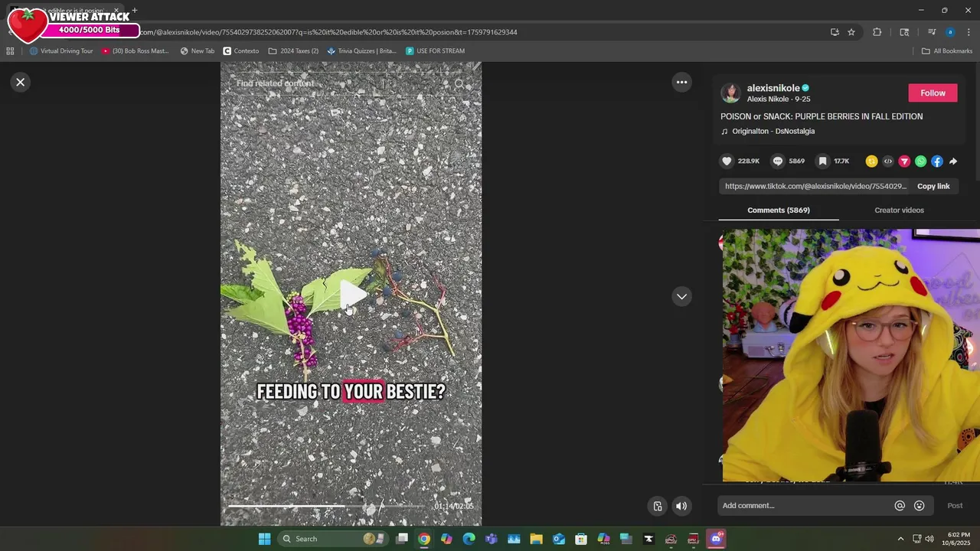Image resolution: width=980 pixels, height=551 pixels.
Task: Expand All Bookmarks folder
Action: tap(947, 51)
